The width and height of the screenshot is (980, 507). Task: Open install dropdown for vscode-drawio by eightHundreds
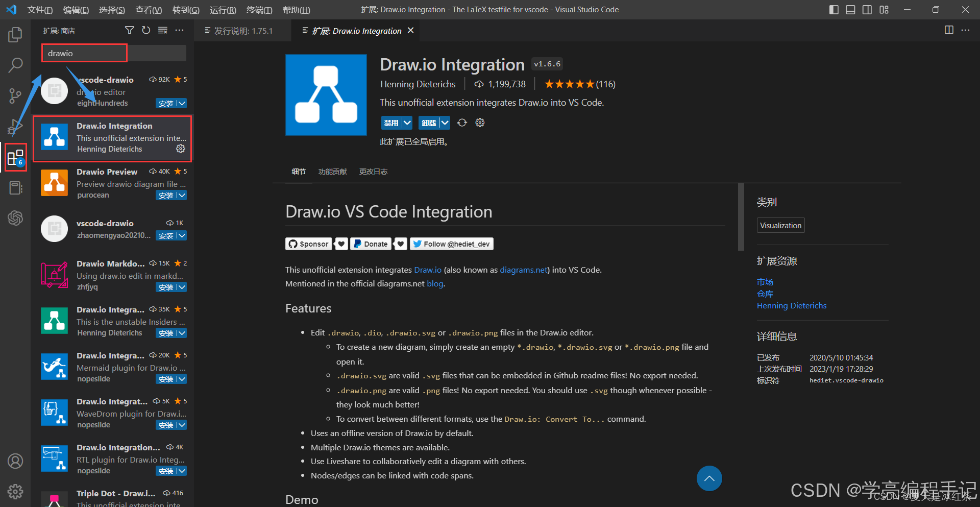182,103
